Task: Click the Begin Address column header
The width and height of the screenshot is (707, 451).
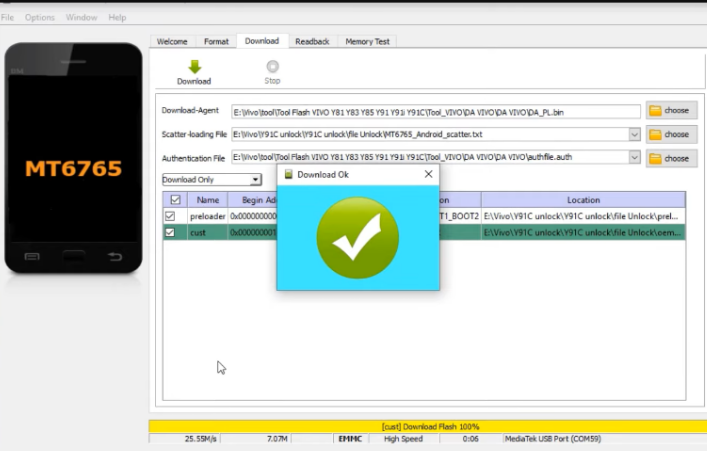Action: click(252, 200)
